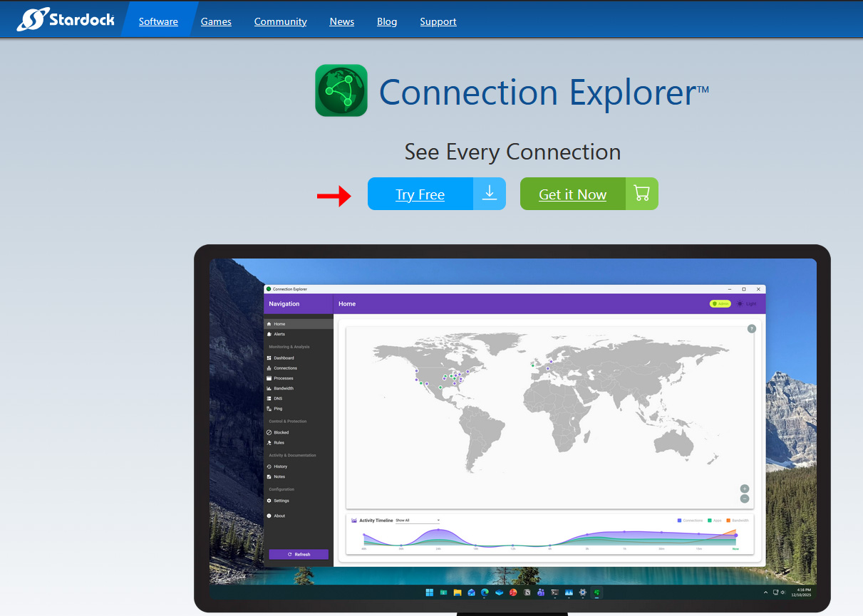
Task: Click the map help question mark icon
Action: [751, 328]
